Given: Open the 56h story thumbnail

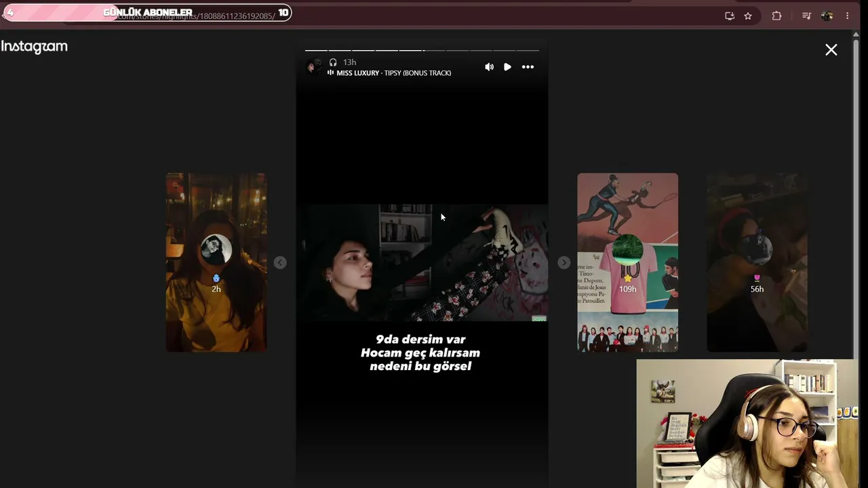Looking at the screenshot, I should pyautogui.click(x=757, y=262).
